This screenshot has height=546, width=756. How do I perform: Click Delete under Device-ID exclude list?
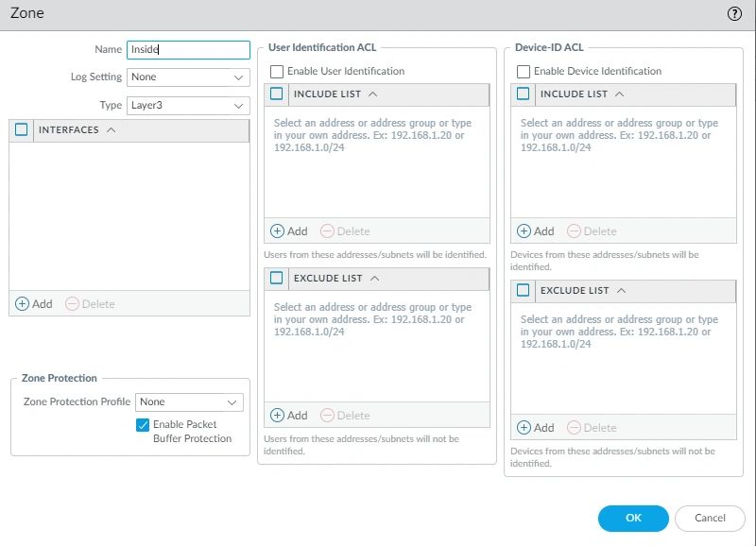click(x=575, y=428)
